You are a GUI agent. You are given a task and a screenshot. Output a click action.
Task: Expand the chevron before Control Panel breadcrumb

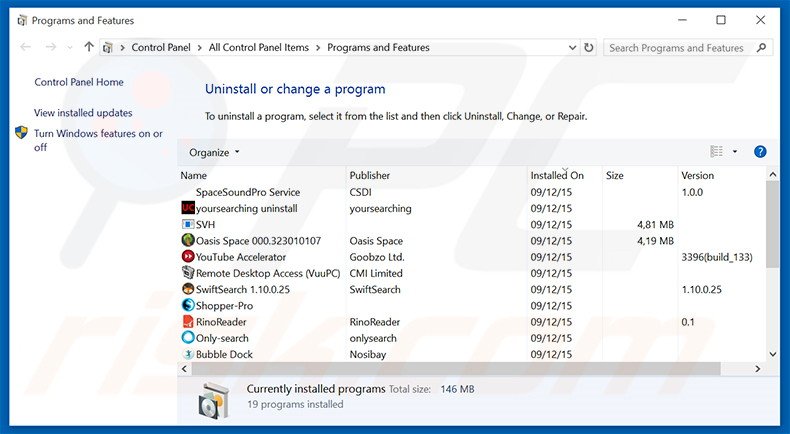click(x=122, y=48)
